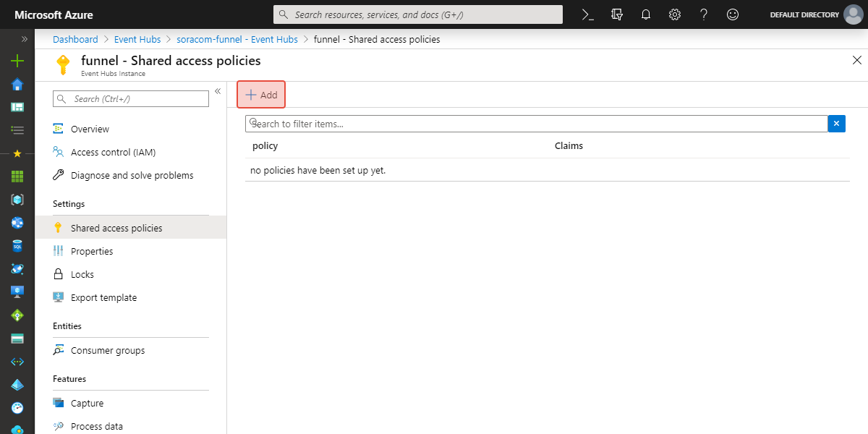
Task: Open Consumer groups under Entities
Action: [x=107, y=350]
